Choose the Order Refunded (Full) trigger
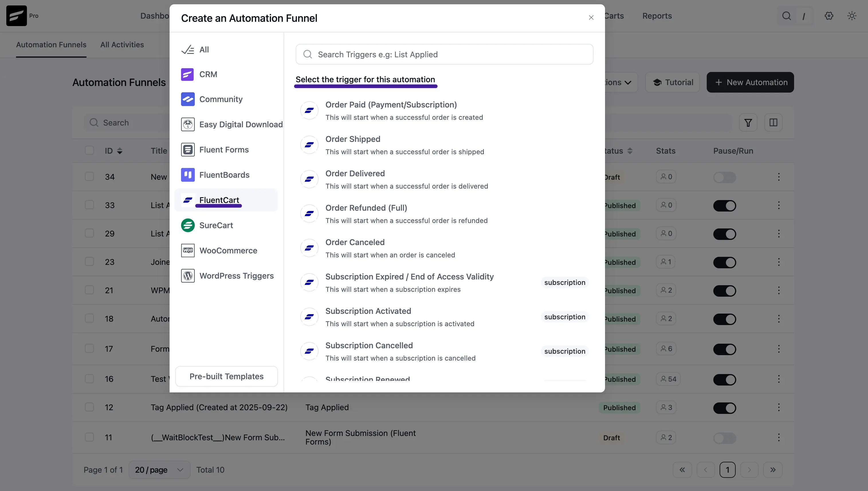Screen dimensions: 868x491 pyautogui.click(x=444, y=214)
